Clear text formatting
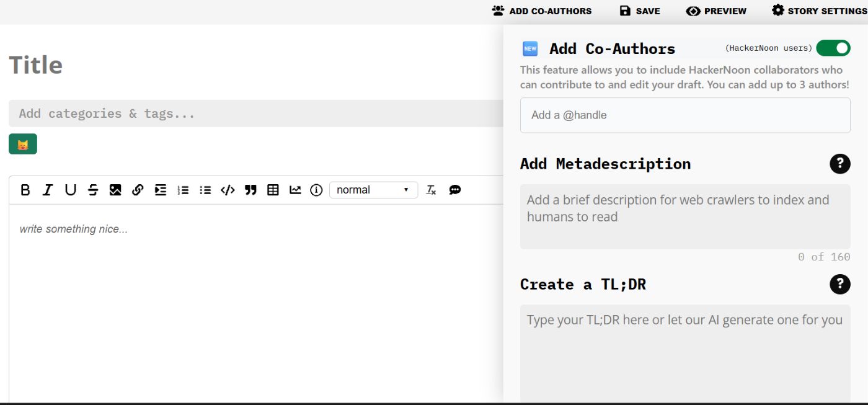 click(431, 190)
